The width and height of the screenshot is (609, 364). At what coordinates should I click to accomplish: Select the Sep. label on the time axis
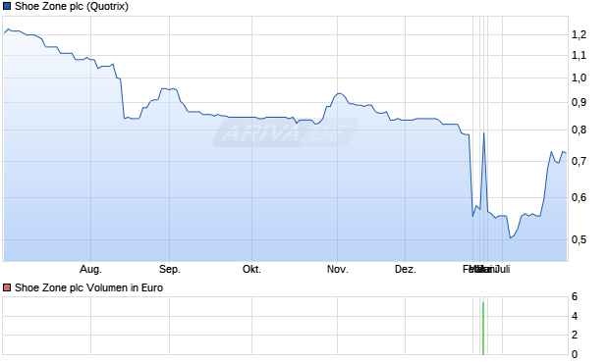(169, 269)
